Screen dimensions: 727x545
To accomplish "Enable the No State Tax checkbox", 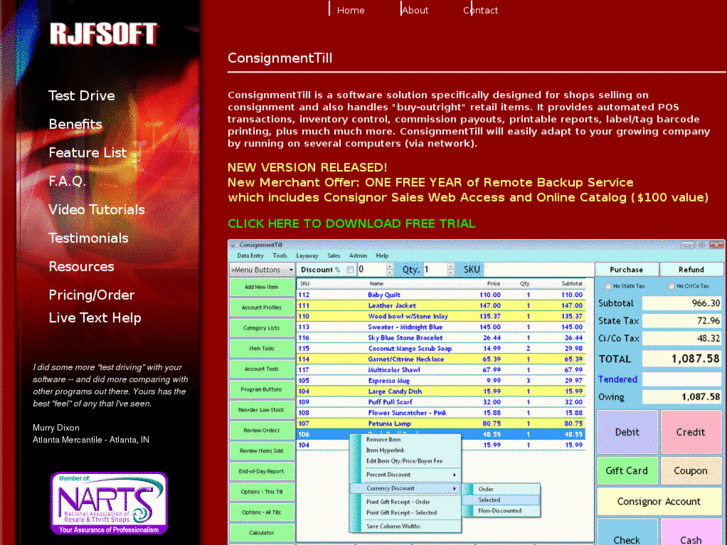I will [608, 286].
